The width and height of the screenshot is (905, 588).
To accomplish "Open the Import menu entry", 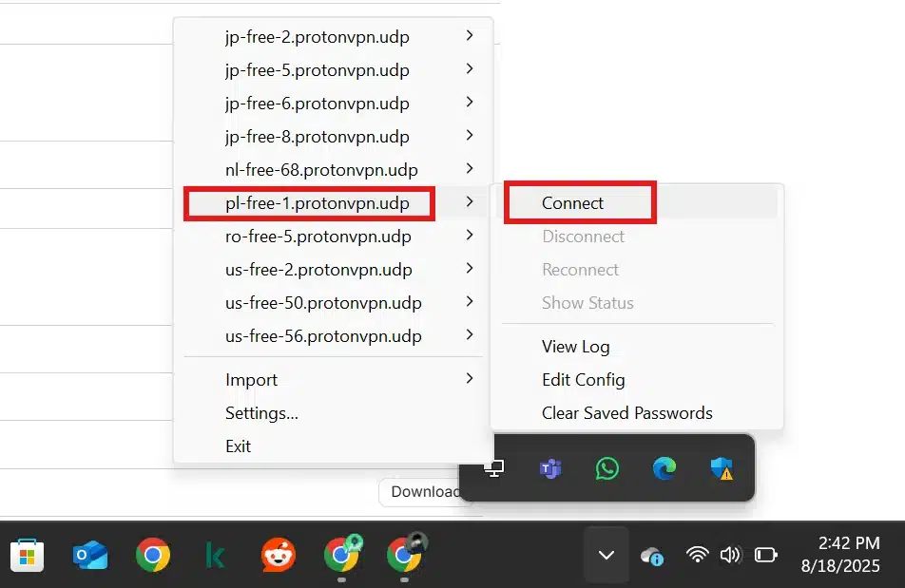I will 333,380.
